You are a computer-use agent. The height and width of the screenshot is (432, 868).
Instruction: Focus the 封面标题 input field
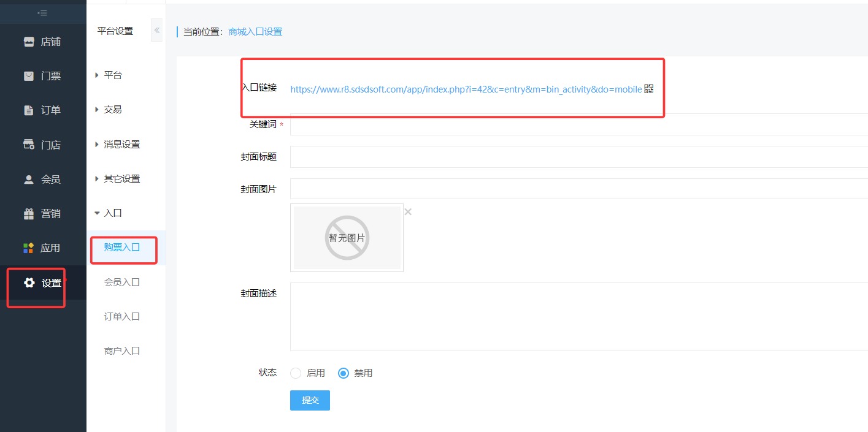click(579, 157)
